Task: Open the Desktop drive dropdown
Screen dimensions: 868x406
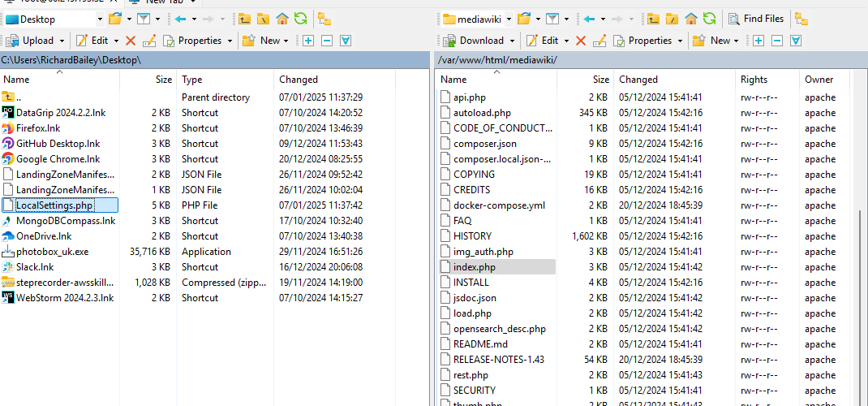Action: [x=100, y=19]
